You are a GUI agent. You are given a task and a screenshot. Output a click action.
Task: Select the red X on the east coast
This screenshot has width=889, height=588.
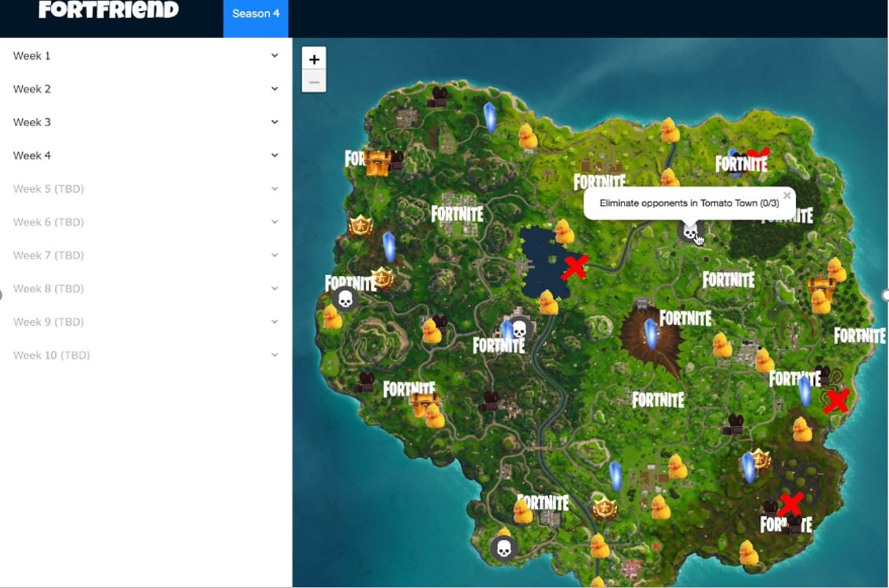(835, 401)
